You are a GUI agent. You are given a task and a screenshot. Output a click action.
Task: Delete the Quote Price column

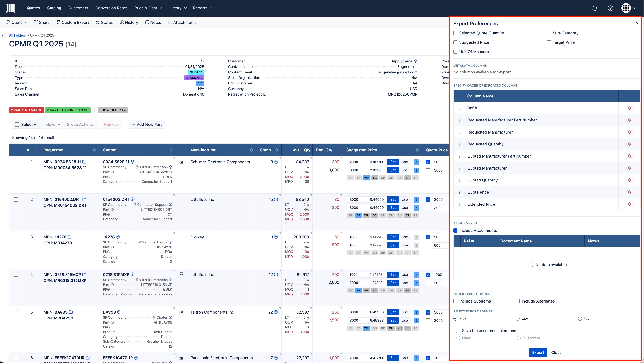[629, 192]
